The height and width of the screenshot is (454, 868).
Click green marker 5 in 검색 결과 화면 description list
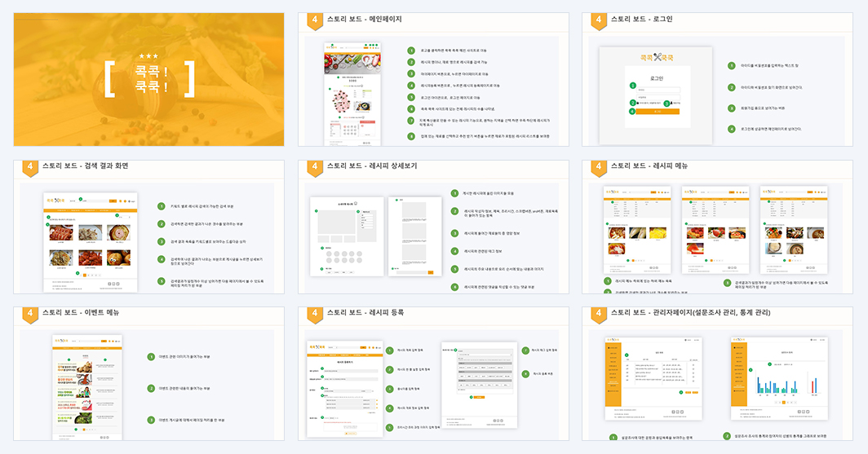click(161, 281)
